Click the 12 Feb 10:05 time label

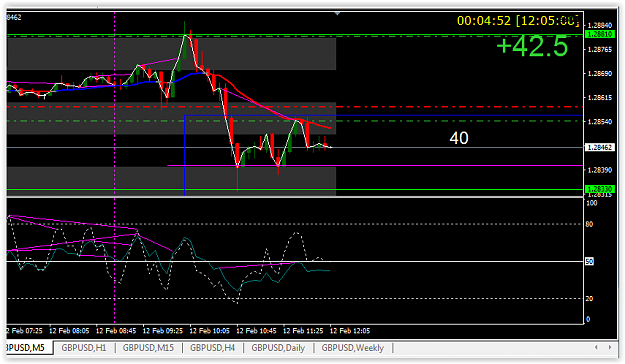210,331
